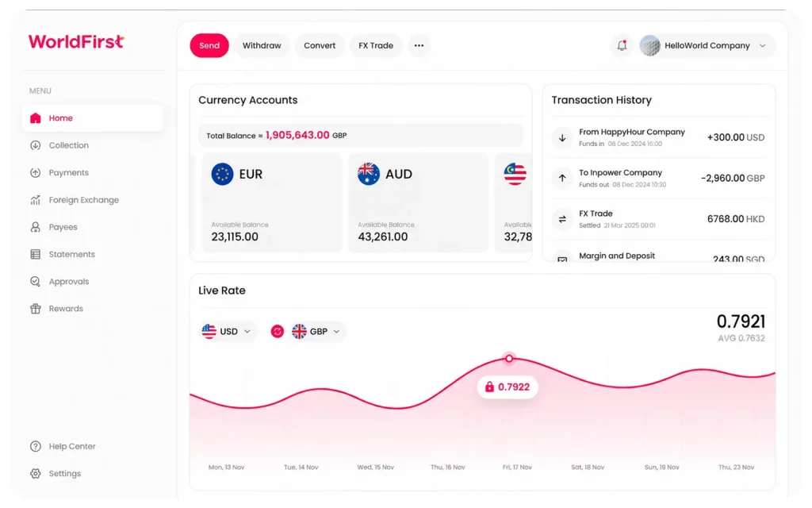The height and width of the screenshot is (508, 812).
Task: Click the funds-in down arrow for HappyHour Company
Action: (x=562, y=138)
